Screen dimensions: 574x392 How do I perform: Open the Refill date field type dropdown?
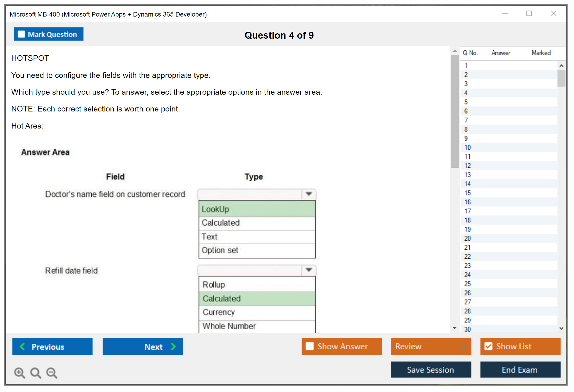(309, 270)
